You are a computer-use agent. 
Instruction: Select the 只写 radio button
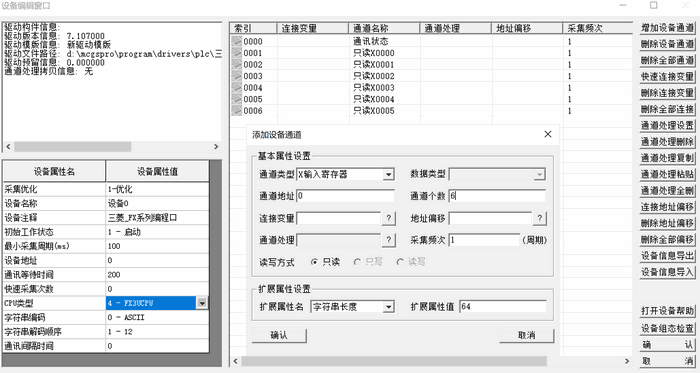pyautogui.click(x=357, y=262)
